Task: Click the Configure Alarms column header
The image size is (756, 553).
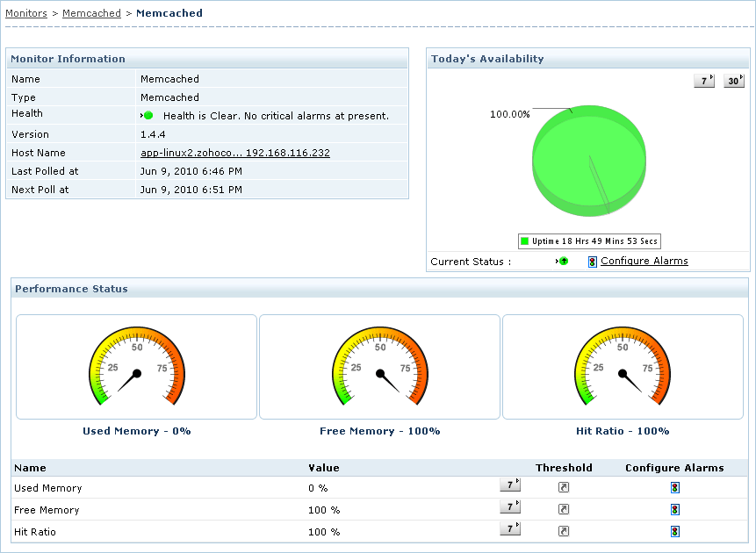Action: 674,468
